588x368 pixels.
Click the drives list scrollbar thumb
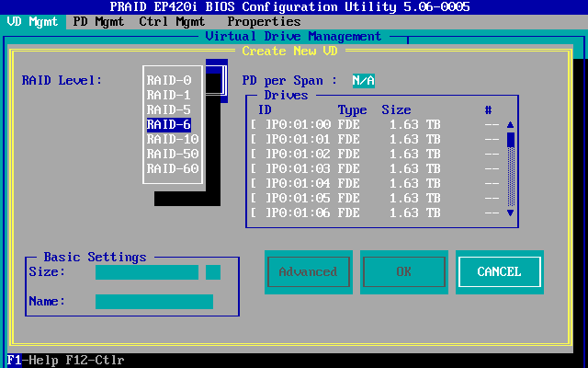coord(511,139)
